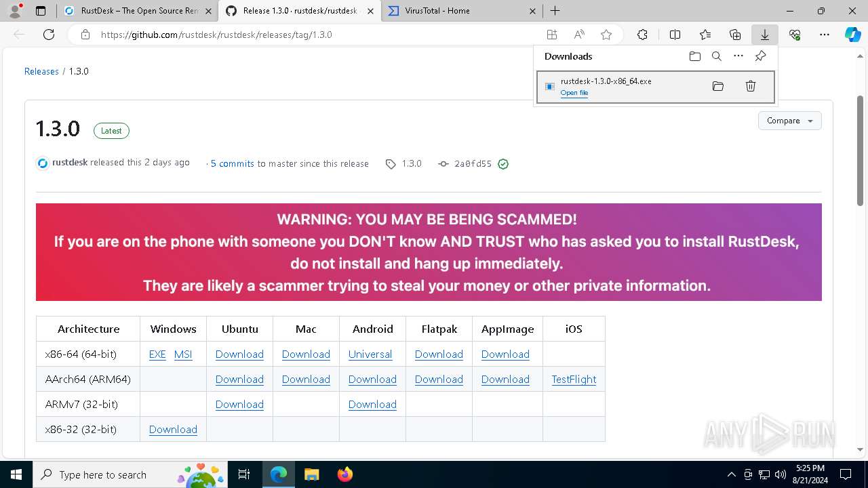
Task: Launch Firefox from the taskbar
Action: point(344,474)
